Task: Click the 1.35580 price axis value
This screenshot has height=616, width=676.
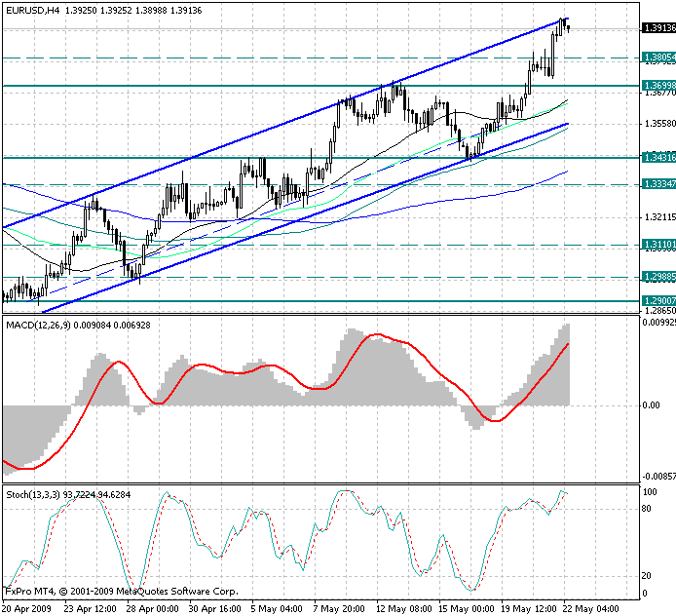Action: click(660, 124)
